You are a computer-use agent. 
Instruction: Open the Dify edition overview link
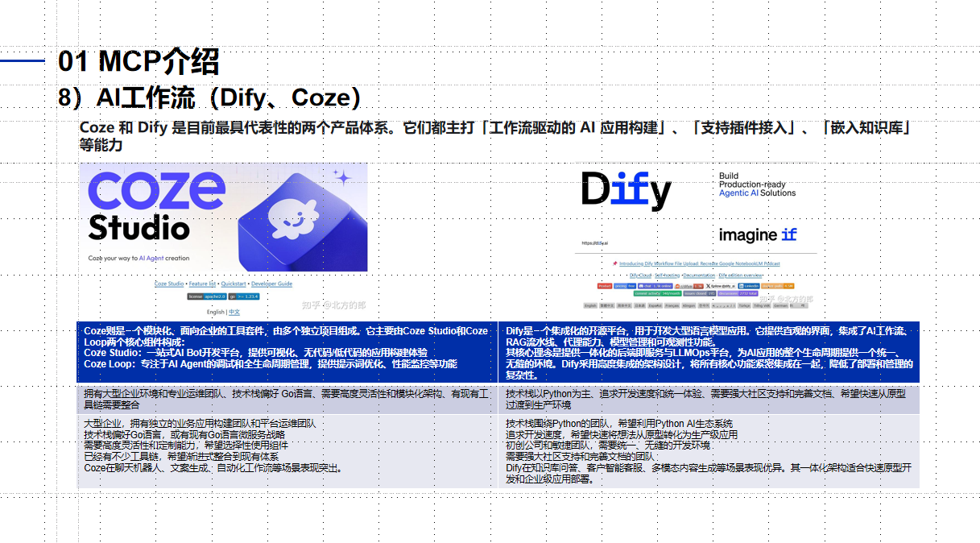[740, 276]
